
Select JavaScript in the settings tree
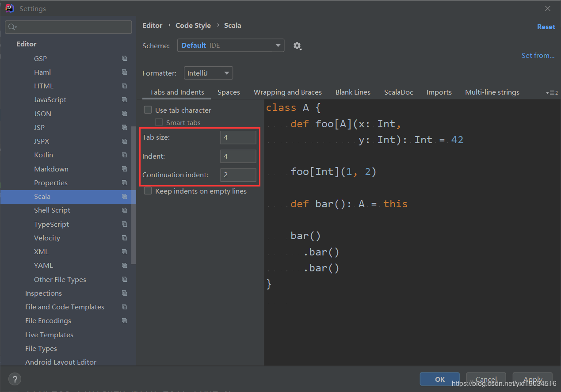pyautogui.click(x=50, y=99)
